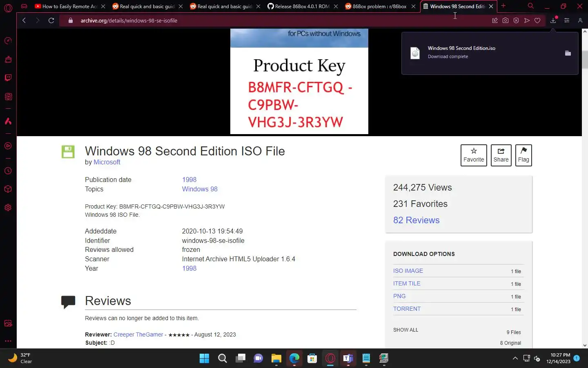Click the Product Key image thumbnail
The height and width of the screenshot is (368, 588).
(299, 81)
